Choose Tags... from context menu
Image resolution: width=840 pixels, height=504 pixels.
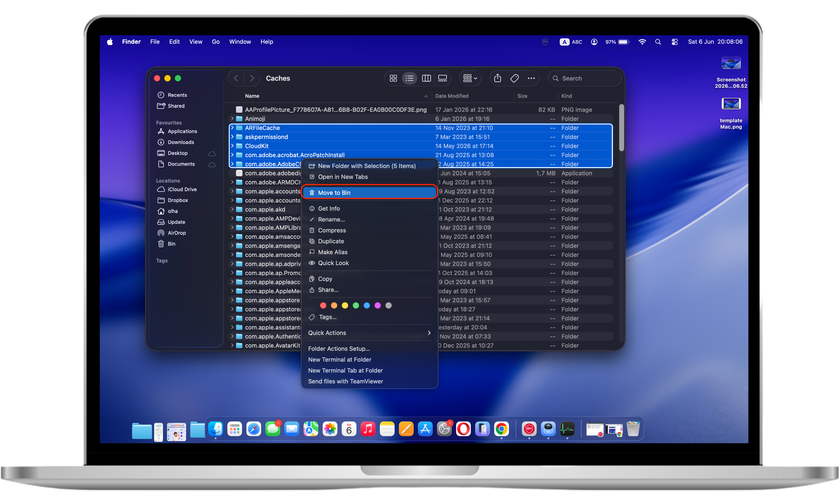tap(369, 317)
